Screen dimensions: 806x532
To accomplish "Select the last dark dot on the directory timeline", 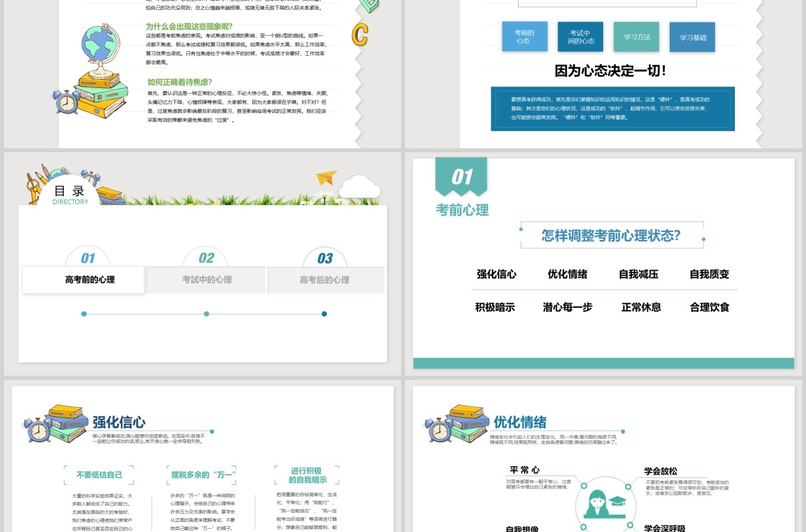I will (324, 314).
